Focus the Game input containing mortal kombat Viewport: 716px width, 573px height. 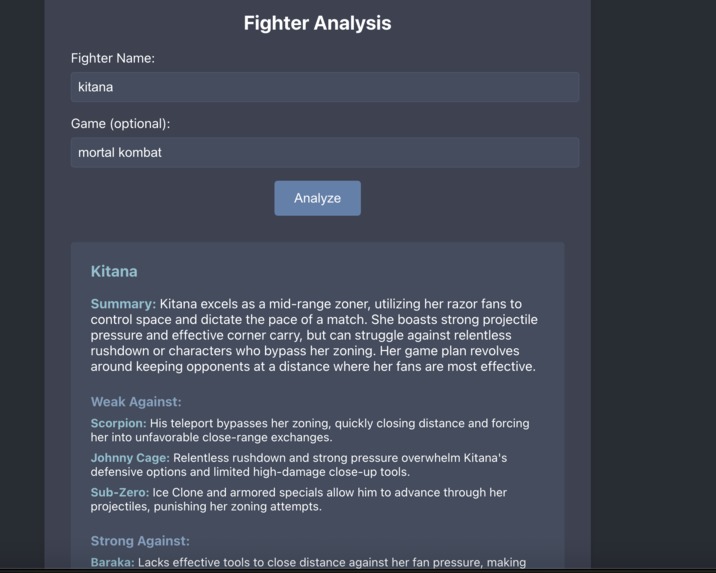pos(325,152)
